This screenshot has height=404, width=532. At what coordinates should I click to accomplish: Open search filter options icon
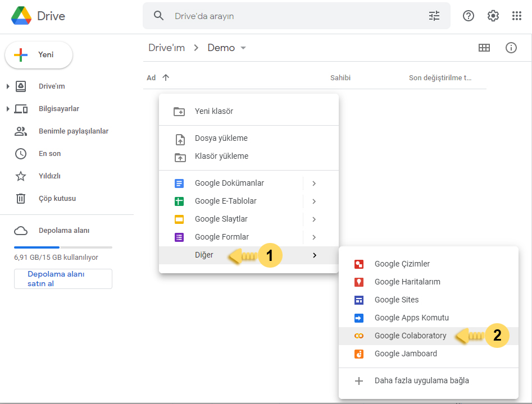(434, 16)
